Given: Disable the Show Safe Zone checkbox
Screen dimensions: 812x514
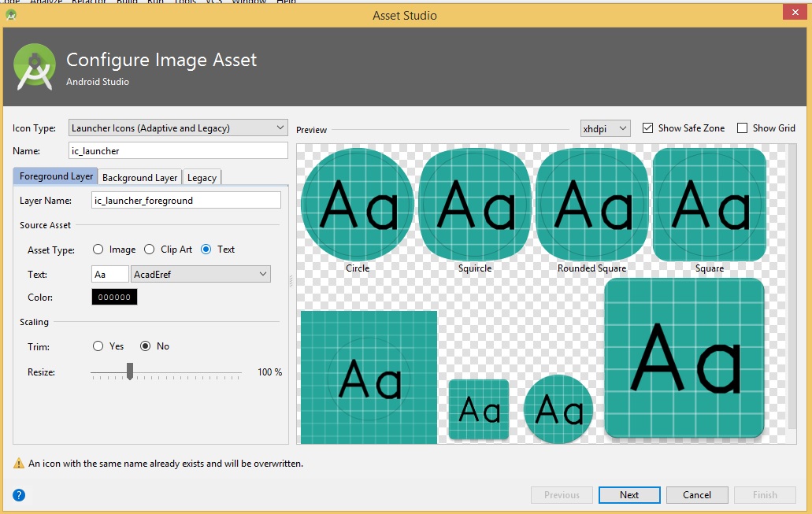Looking at the screenshot, I should point(648,128).
